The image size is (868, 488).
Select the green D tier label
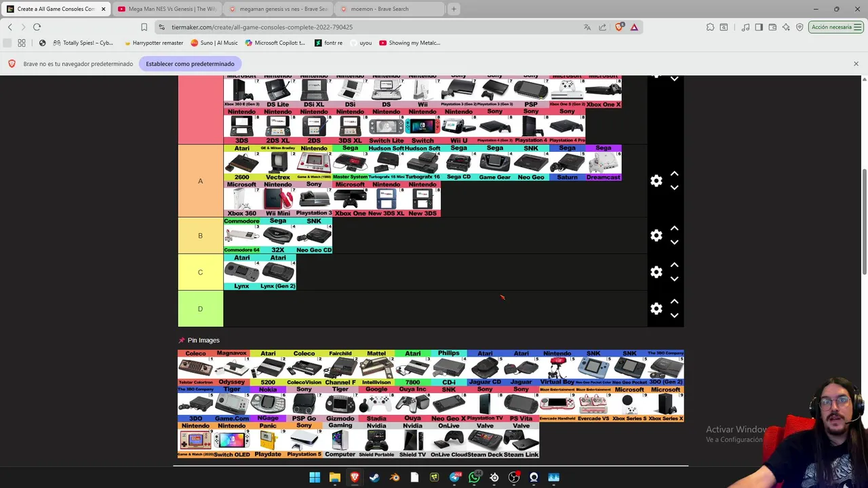200,309
